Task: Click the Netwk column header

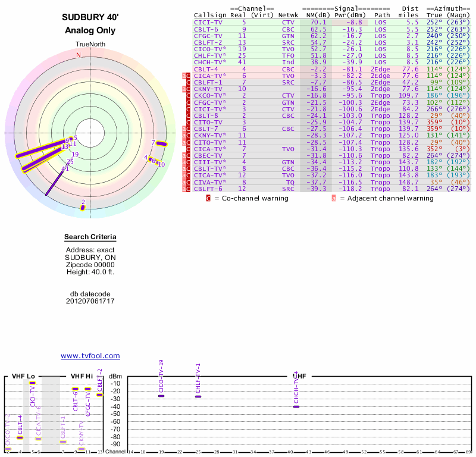Action: [288, 15]
